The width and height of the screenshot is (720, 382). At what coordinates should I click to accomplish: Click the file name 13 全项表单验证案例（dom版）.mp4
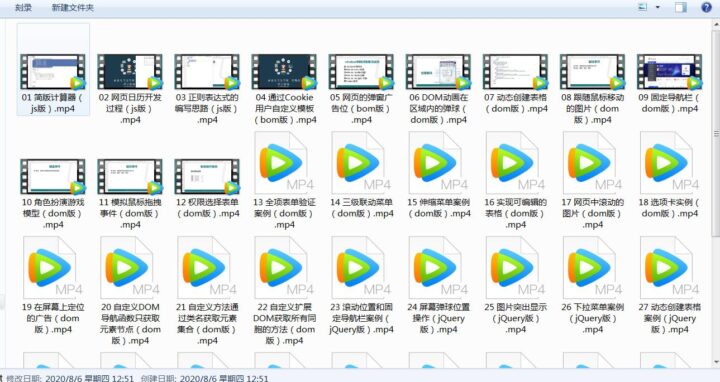click(x=284, y=213)
